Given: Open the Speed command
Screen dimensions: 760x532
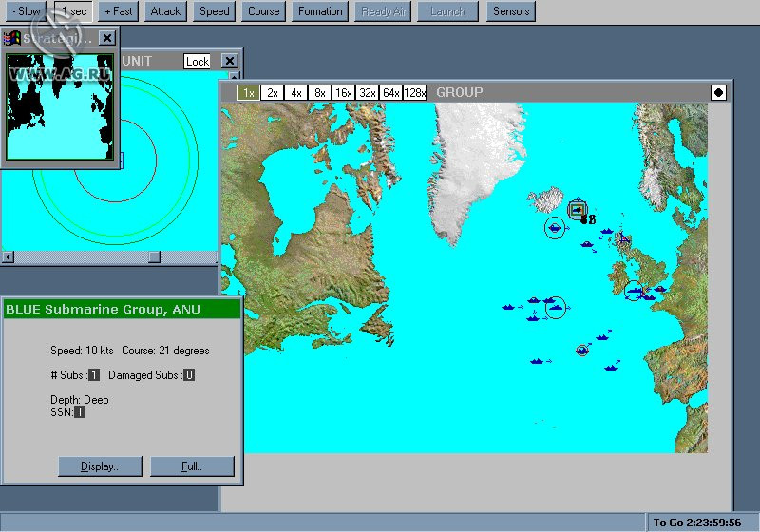Looking at the screenshot, I should (215, 11).
